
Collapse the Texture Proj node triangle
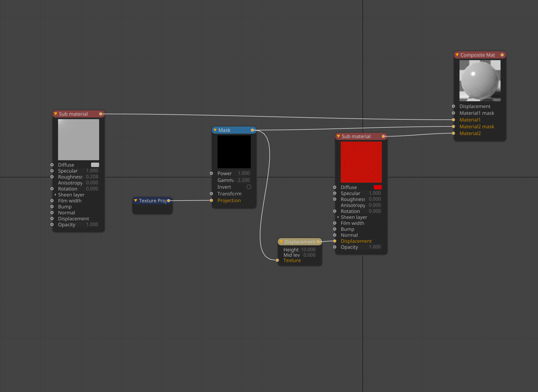click(x=136, y=201)
